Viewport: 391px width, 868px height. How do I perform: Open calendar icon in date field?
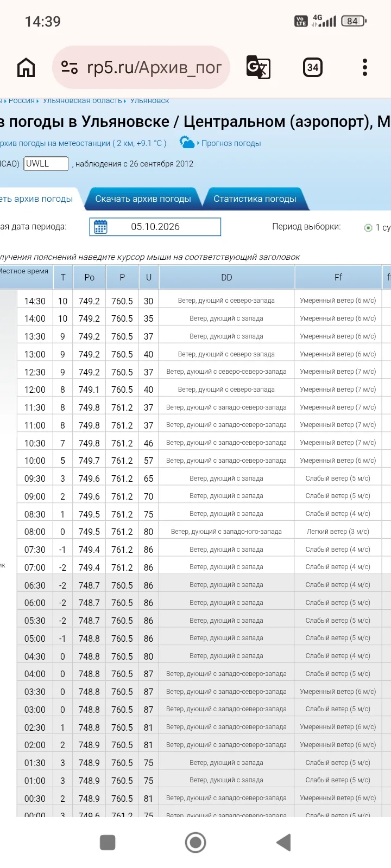100,227
